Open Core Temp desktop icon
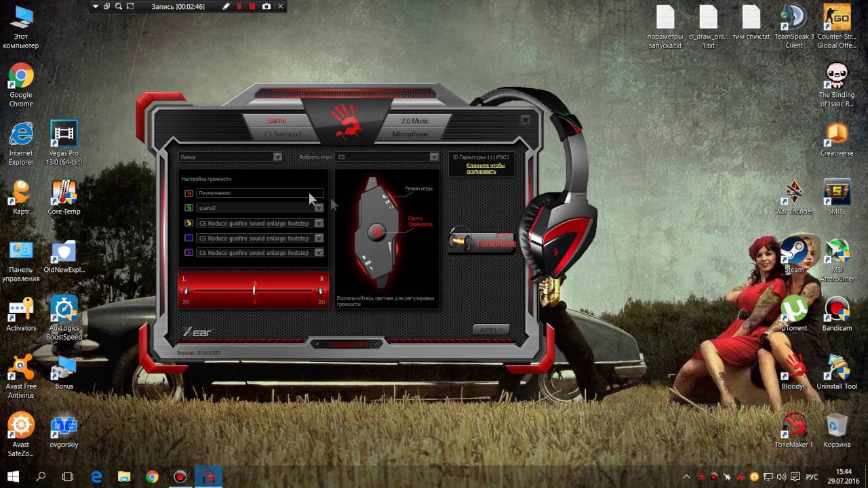This screenshot has width=868, height=488. tap(64, 197)
